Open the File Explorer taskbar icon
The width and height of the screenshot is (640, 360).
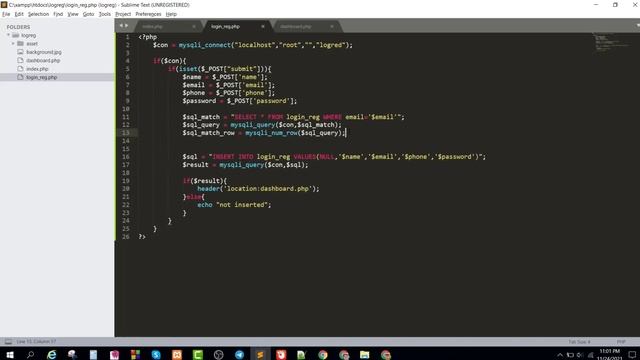tap(364, 355)
